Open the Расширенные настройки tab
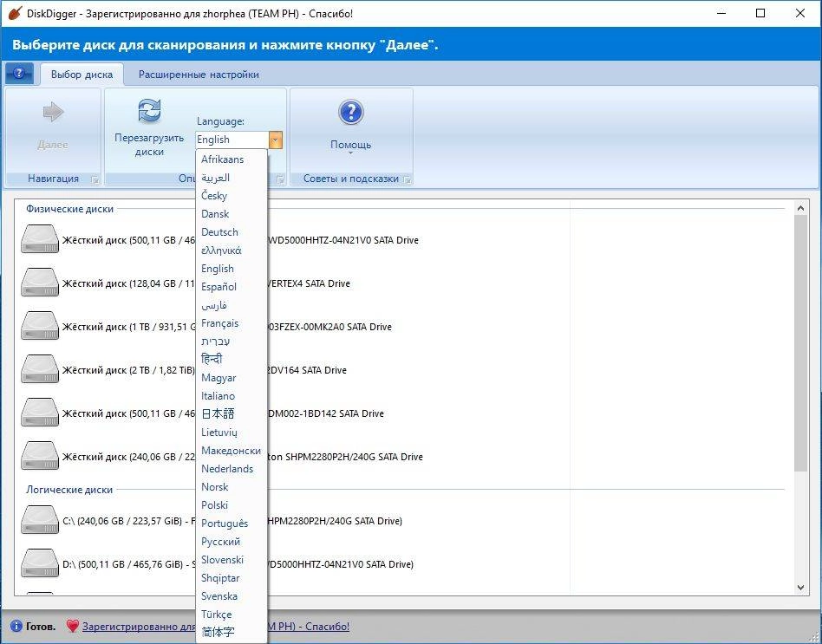 click(199, 75)
